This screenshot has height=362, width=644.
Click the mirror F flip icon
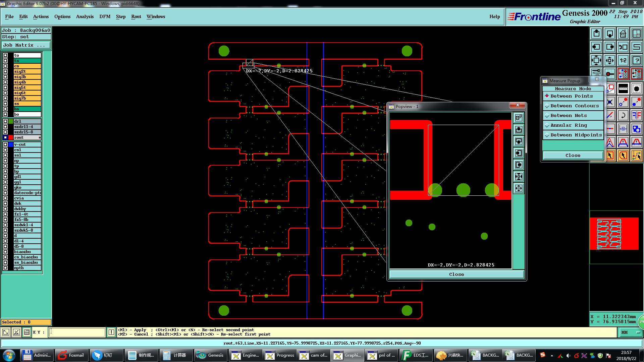636,116
